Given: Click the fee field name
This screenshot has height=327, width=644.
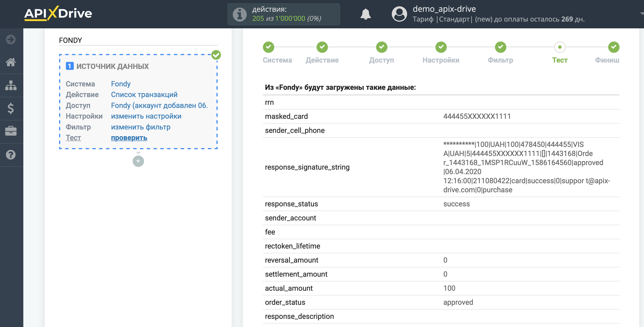Looking at the screenshot, I should pos(270,232).
